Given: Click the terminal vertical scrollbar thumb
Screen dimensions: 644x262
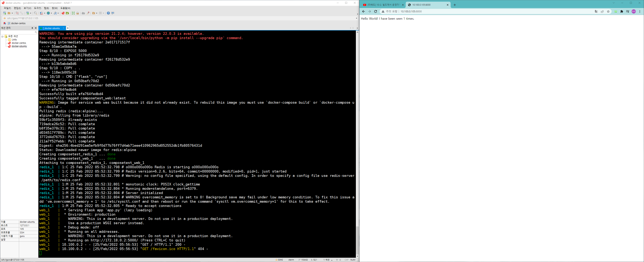Looking at the screenshot, I should (357, 240).
